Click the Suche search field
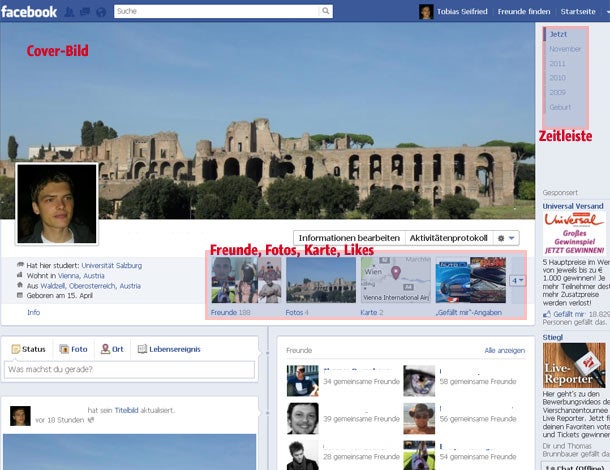Image resolution: width=610 pixels, height=470 pixels. (x=217, y=11)
